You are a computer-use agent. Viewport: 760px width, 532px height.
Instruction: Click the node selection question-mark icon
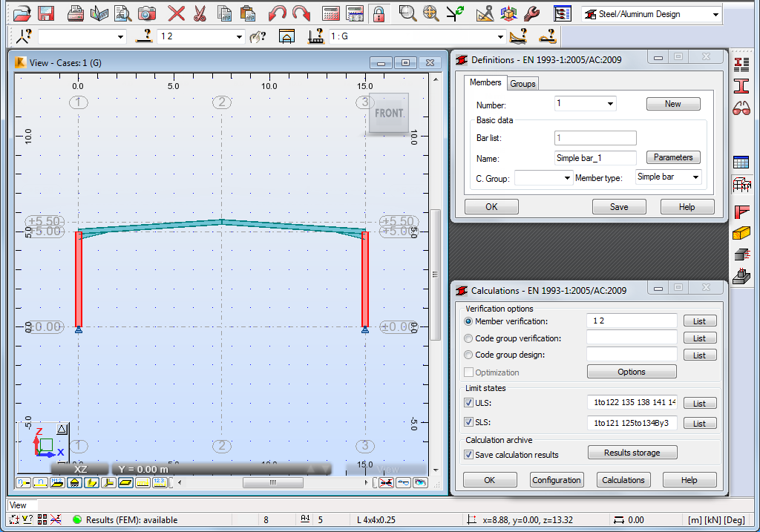[24, 36]
